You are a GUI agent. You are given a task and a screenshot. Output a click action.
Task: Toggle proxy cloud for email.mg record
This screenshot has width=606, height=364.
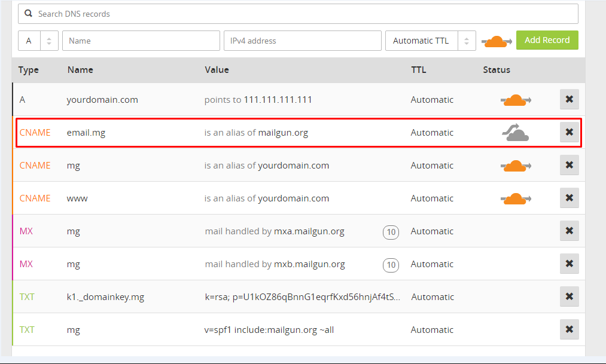coord(515,133)
